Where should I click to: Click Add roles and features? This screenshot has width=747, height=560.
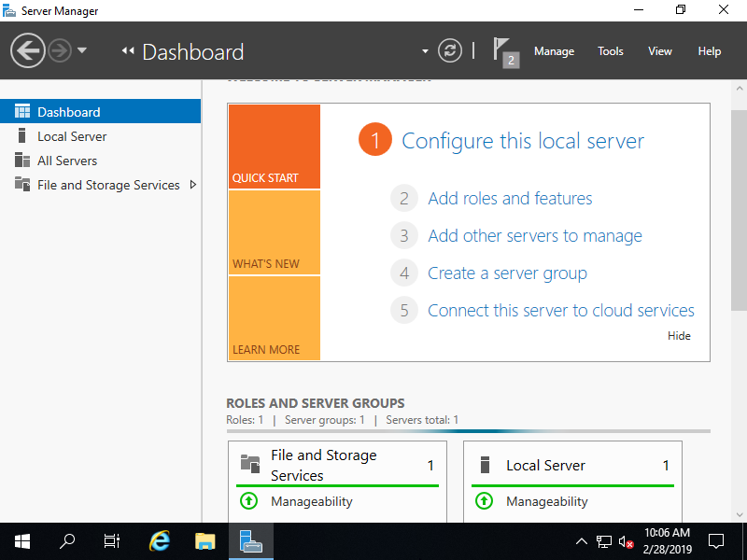click(510, 198)
